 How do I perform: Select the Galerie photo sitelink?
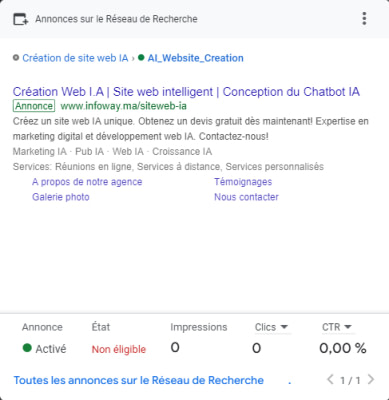pyautogui.click(x=61, y=197)
